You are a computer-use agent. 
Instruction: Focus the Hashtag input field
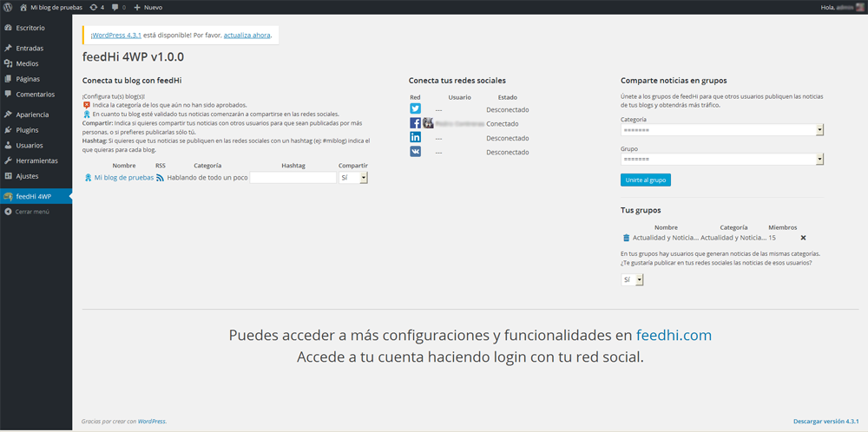293,178
